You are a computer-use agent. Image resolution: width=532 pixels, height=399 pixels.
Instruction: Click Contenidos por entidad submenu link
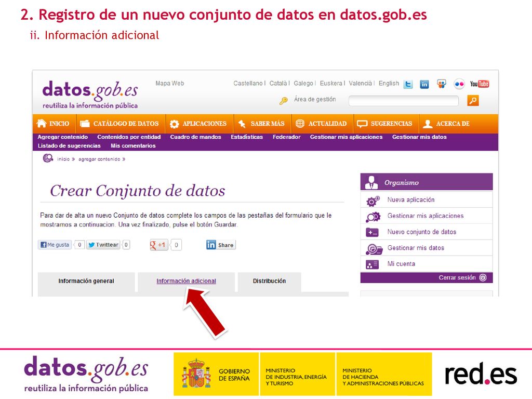[x=129, y=137]
